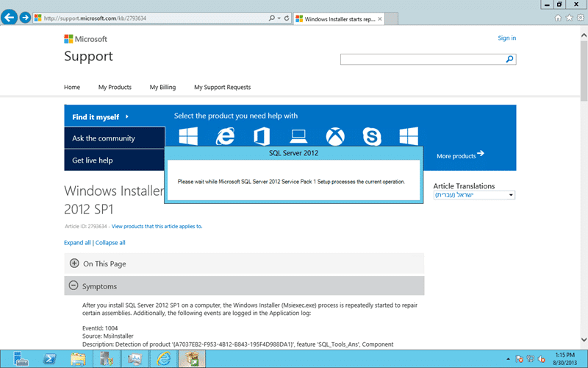
Task: Switch to Internet Explorer in taskbar
Action: pyautogui.click(x=163, y=359)
